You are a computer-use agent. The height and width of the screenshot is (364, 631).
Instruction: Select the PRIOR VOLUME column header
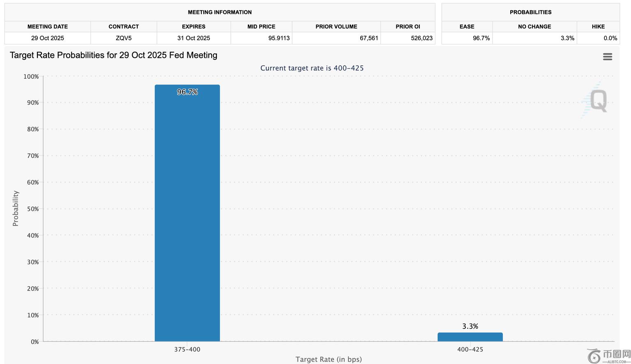(x=336, y=27)
